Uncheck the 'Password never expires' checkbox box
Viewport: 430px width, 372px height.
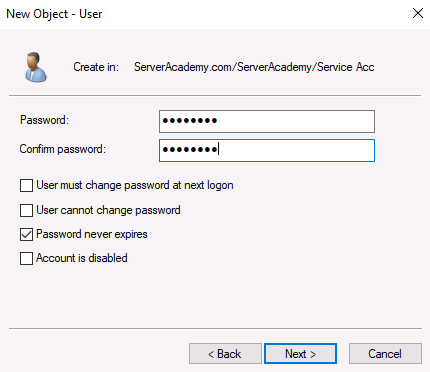[x=26, y=234]
